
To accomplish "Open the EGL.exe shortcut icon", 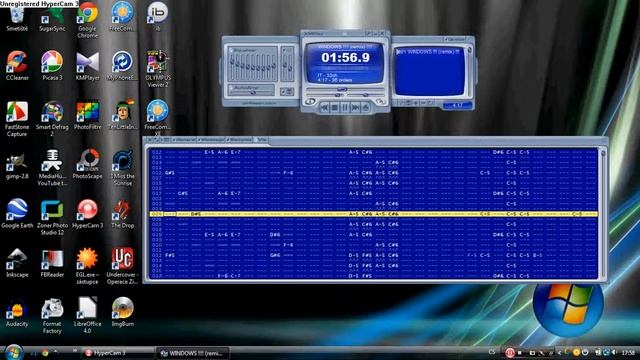I will [x=87, y=267].
